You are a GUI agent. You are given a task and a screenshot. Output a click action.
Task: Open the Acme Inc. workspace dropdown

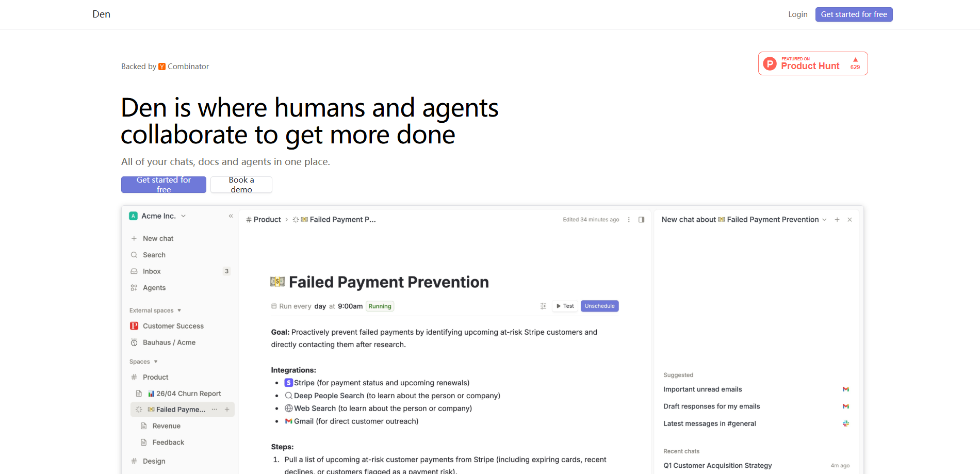[x=185, y=216]
